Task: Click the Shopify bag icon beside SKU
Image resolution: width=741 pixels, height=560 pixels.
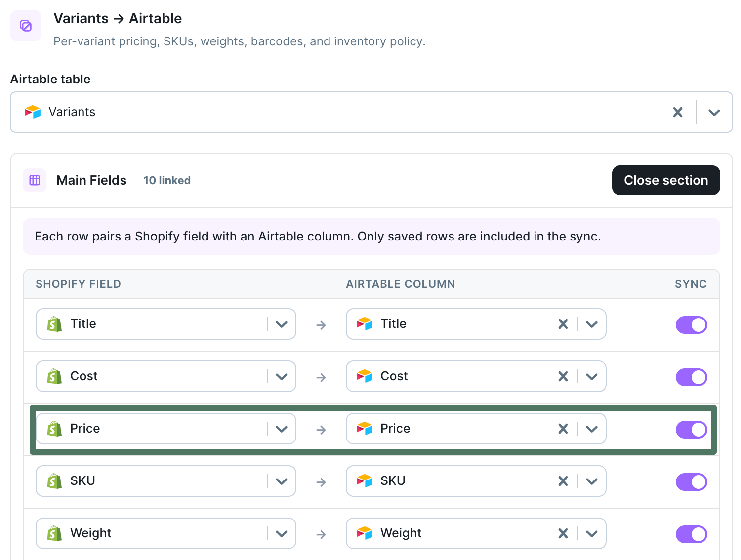Action: point(54,481)
